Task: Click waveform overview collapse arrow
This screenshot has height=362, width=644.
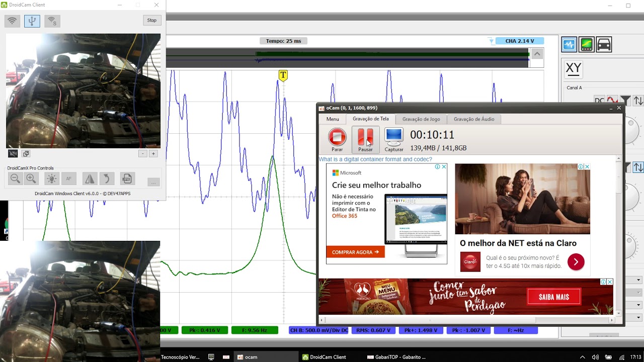Action: point(537,54)
